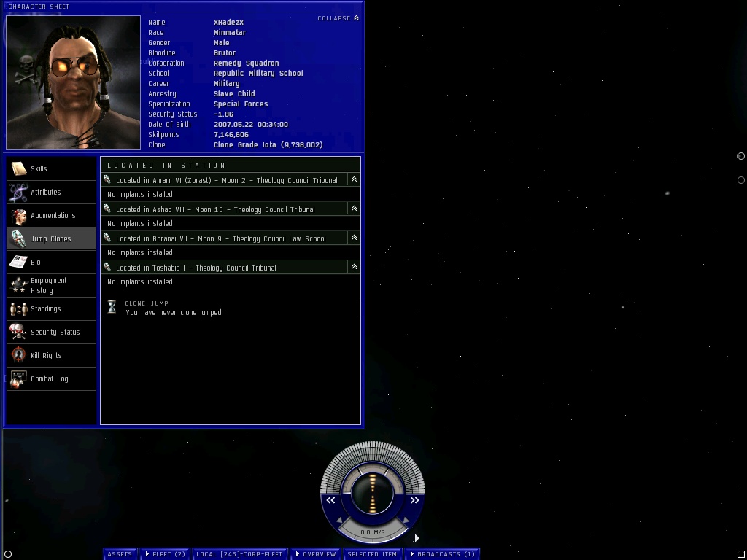Image resolution: width=747 pixels, height=560 pixels.
Task: Open the Combat Log icon
Action: (x=18, y=378)
